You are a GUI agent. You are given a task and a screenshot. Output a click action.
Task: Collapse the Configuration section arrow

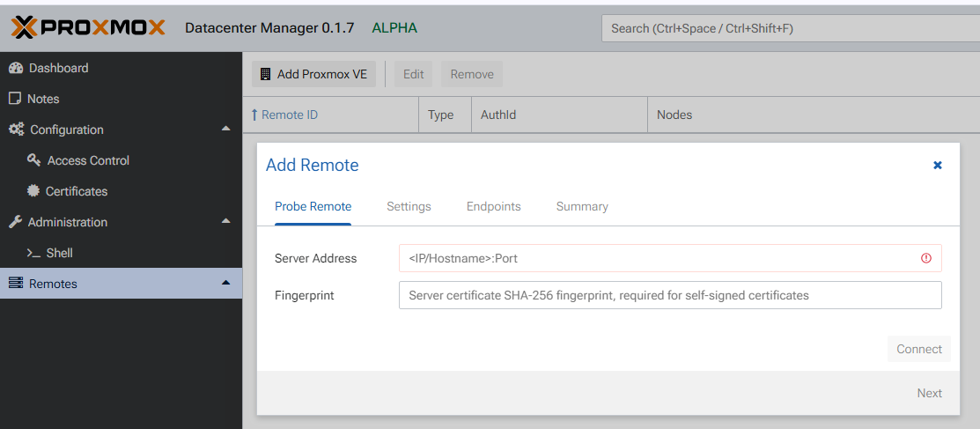click(x=225, y=129)
